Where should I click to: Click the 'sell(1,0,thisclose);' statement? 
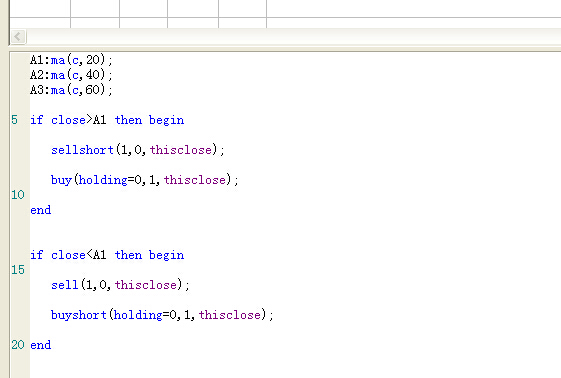120,285
